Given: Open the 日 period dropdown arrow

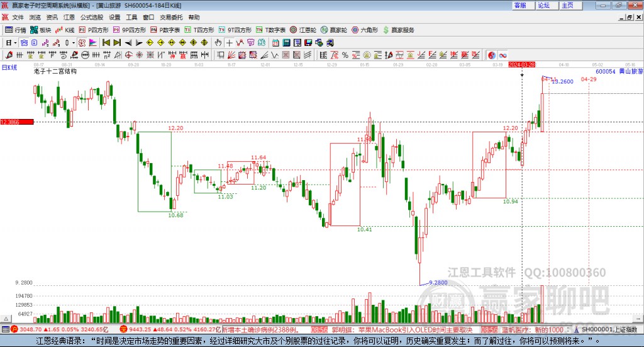Looking at the screenshot, I should click(x=15, y=43).
